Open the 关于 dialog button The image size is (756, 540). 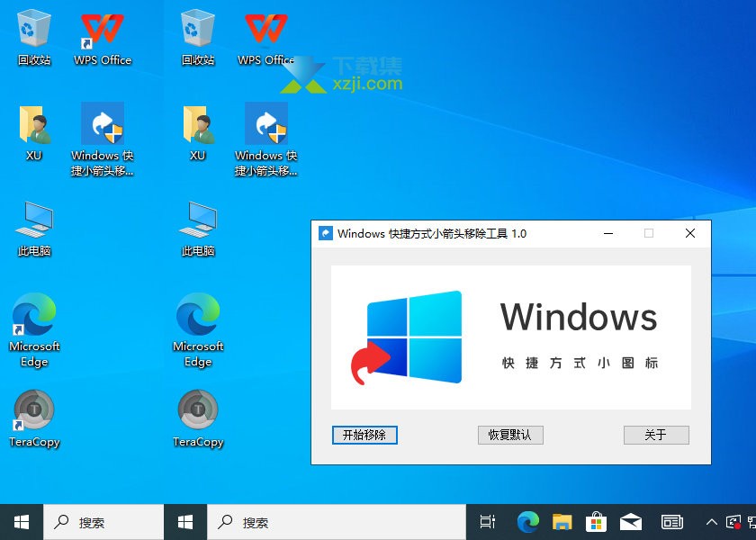tap(656, 435)
